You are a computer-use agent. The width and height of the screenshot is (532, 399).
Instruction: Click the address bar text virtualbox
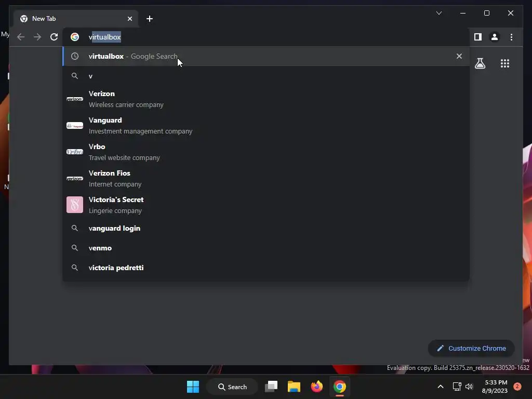click(104, 37)
